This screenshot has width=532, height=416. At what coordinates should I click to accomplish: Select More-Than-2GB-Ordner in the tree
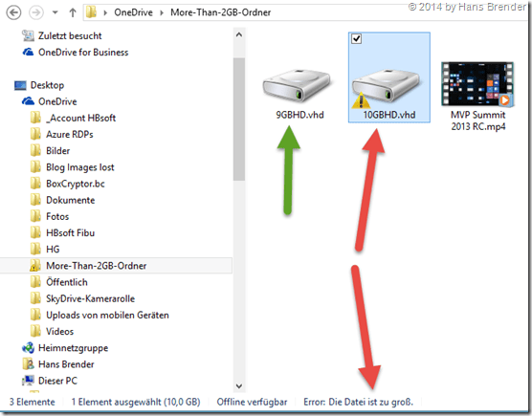[97, 266]
